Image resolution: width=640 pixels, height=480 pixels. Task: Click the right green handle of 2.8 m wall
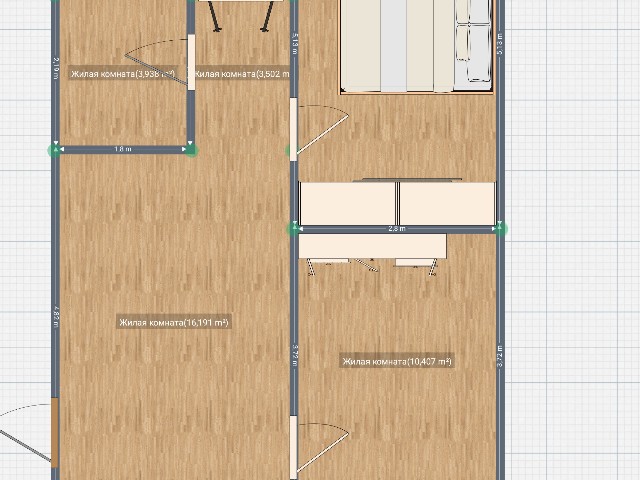point(500,229)
